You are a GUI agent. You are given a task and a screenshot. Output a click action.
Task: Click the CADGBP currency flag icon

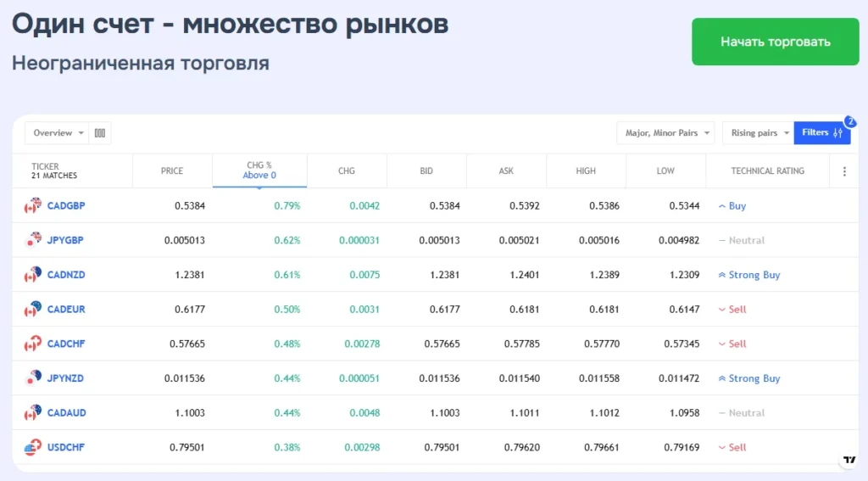[x=33, y=205]
